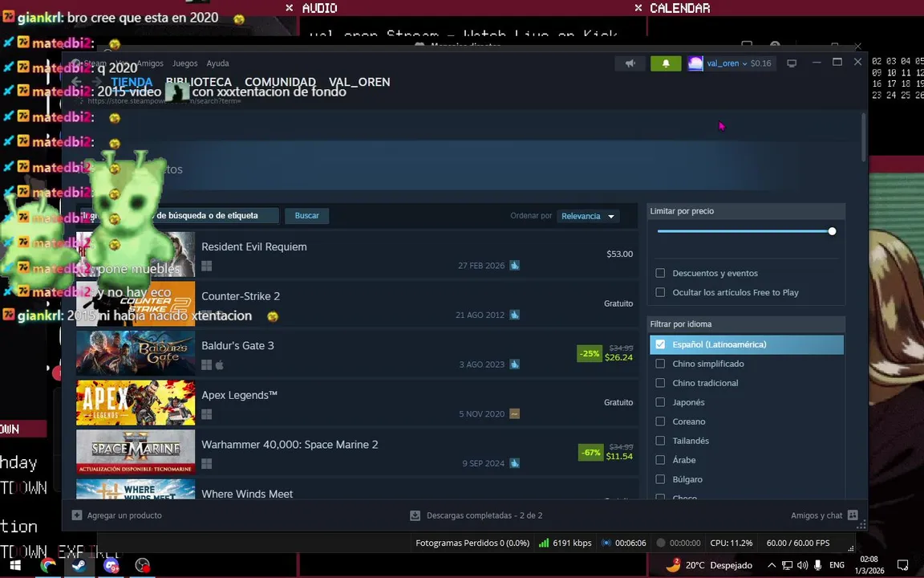Open Descargas completadas - 2 de 2
Screen dimensions: 924x578
(484, 515)
